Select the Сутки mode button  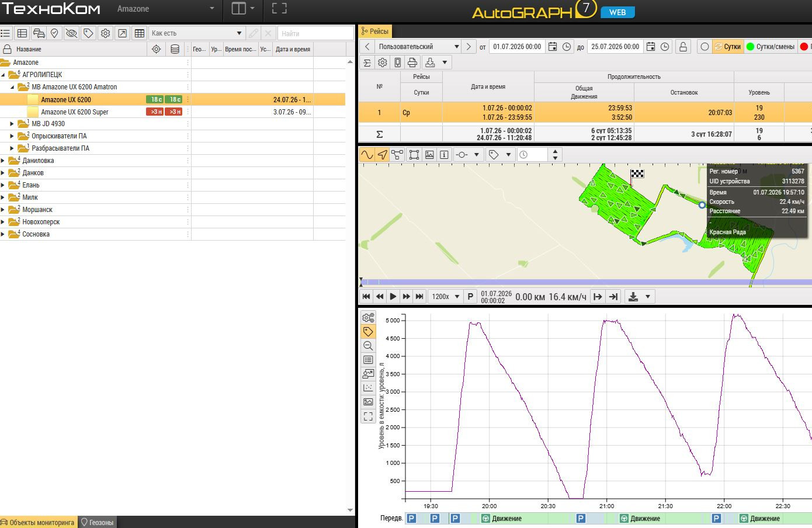coord(727,47)
